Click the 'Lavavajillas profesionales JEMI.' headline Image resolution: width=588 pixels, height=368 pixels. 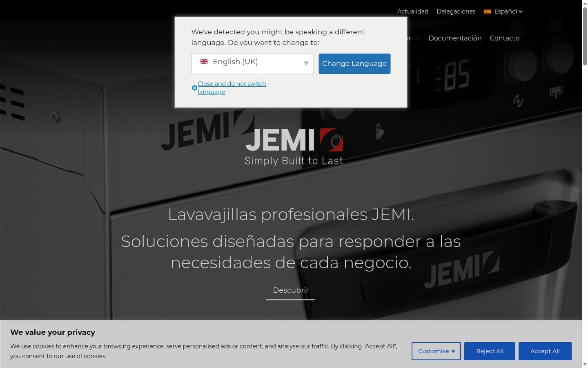click(x=291, y=214)
